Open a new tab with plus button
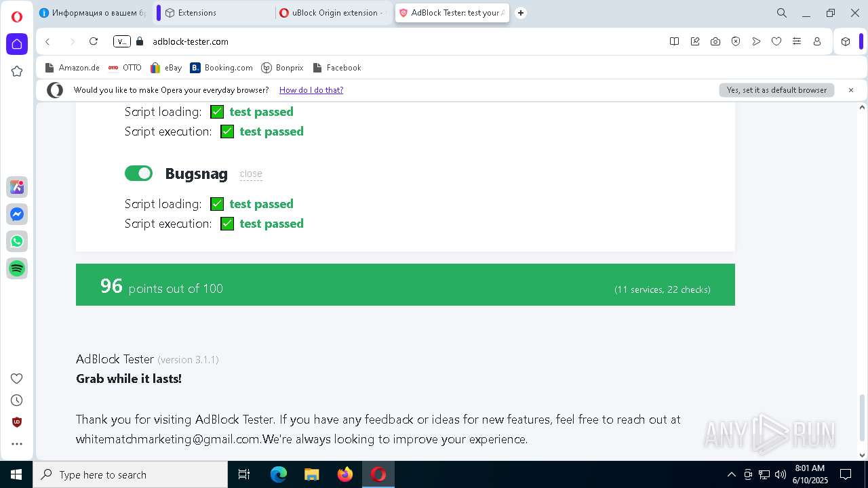The width and height of the screenshot is (868, 488). coord(521,13)
